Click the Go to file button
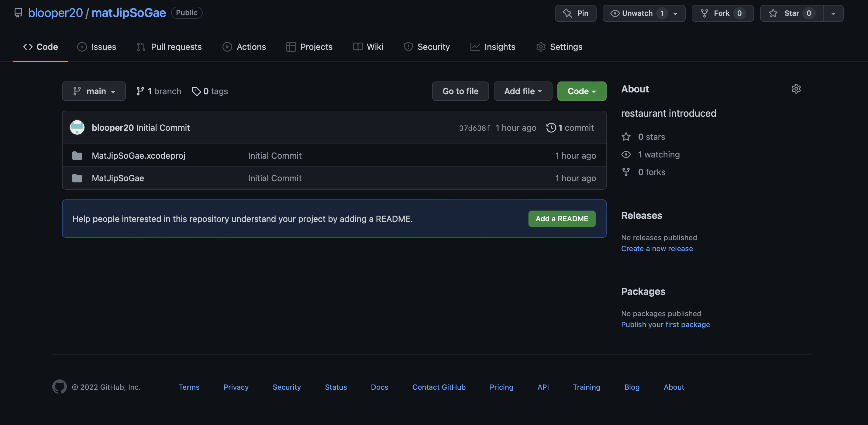 click(x=460, y=91)
